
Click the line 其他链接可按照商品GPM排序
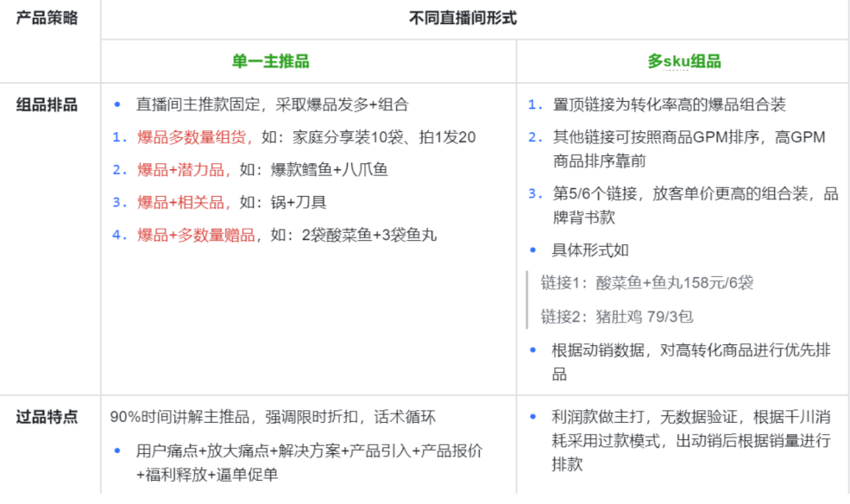coord(689,137)
